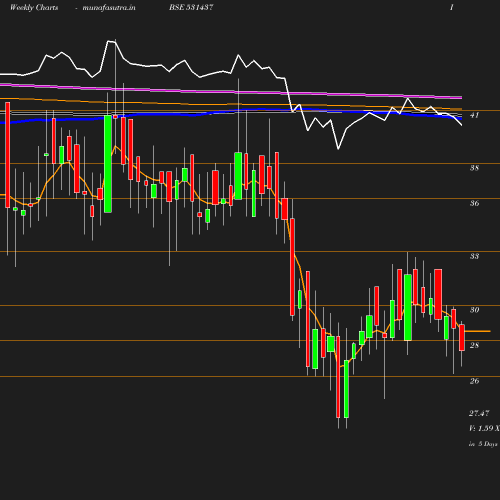Click the 28 price axis label
Image resolution: width=500 pixels, height=500 pixels.
[x=474, y=345]
